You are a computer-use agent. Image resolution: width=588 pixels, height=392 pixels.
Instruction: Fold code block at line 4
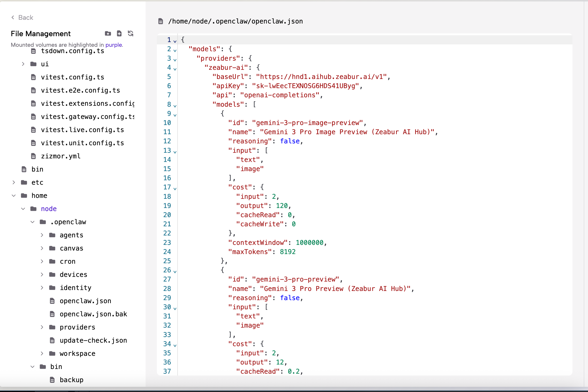[x=175, y=69]
